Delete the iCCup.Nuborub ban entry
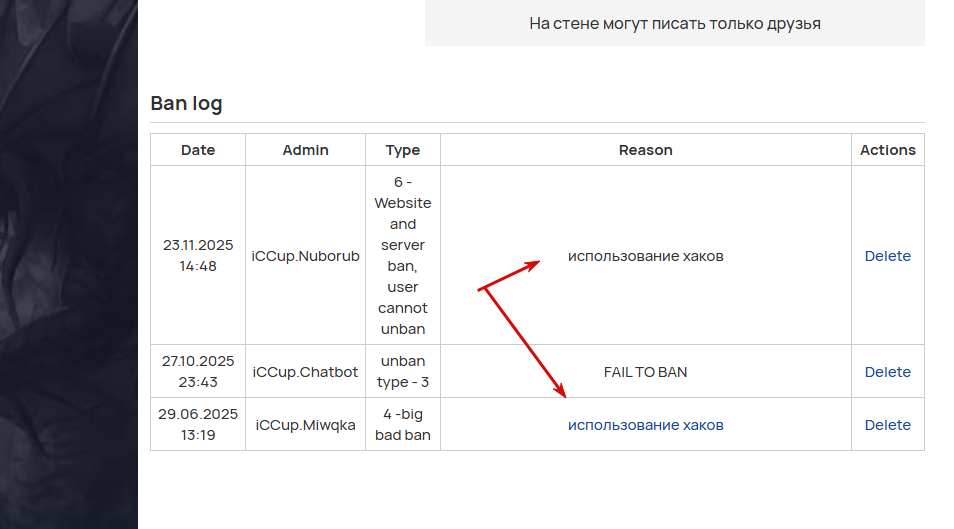954x529 pixels. point(887,256)
